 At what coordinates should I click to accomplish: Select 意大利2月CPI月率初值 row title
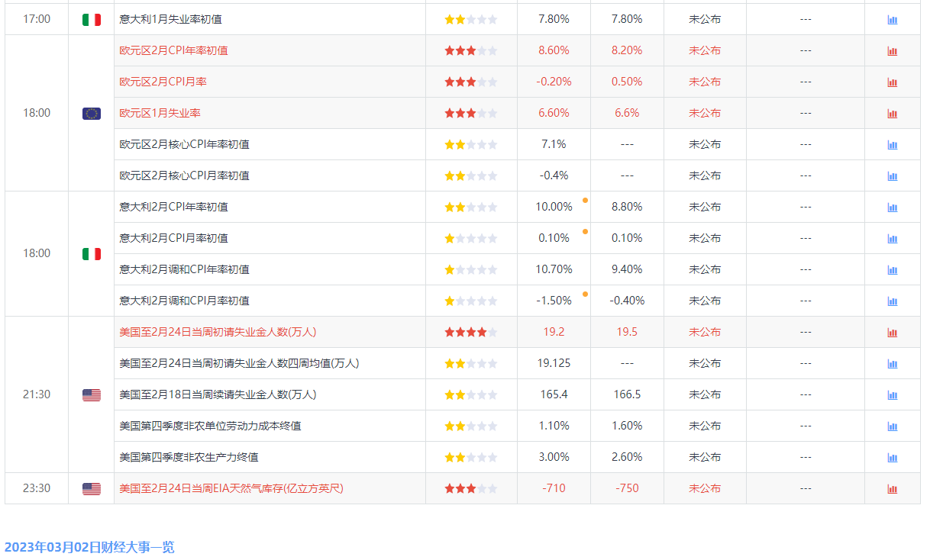(x=174, y=238)
